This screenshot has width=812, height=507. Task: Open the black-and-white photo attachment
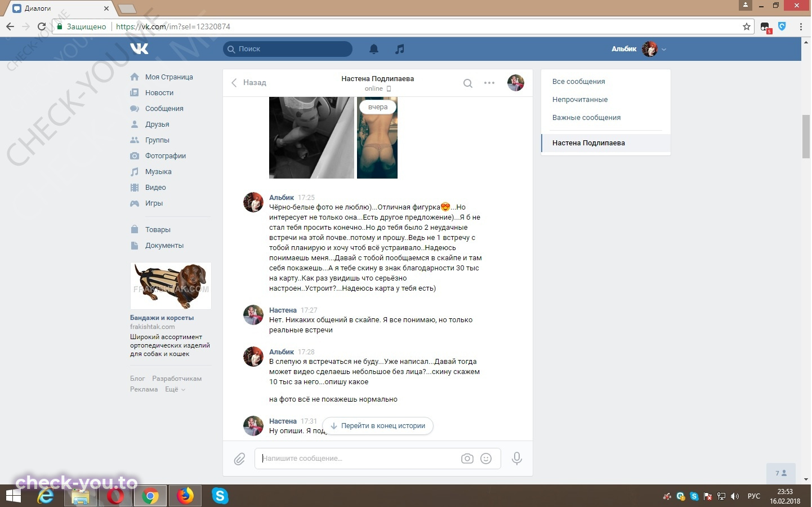311,137
